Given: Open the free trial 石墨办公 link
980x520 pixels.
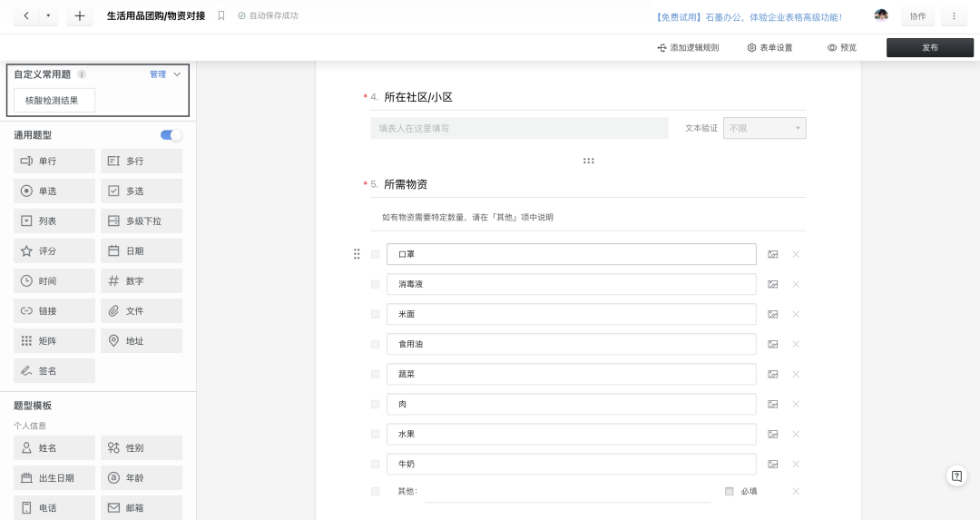Looking at the screenshot, I should tap(748, 17).
